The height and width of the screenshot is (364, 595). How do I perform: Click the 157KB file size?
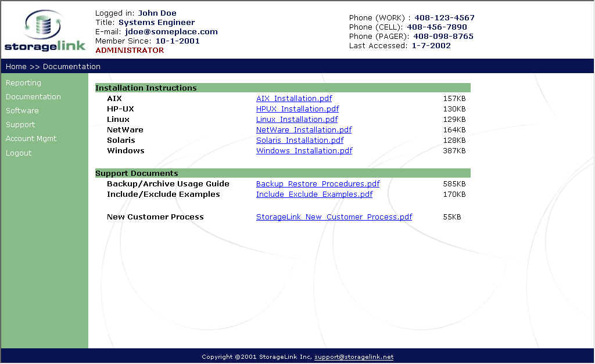point(454,99)
